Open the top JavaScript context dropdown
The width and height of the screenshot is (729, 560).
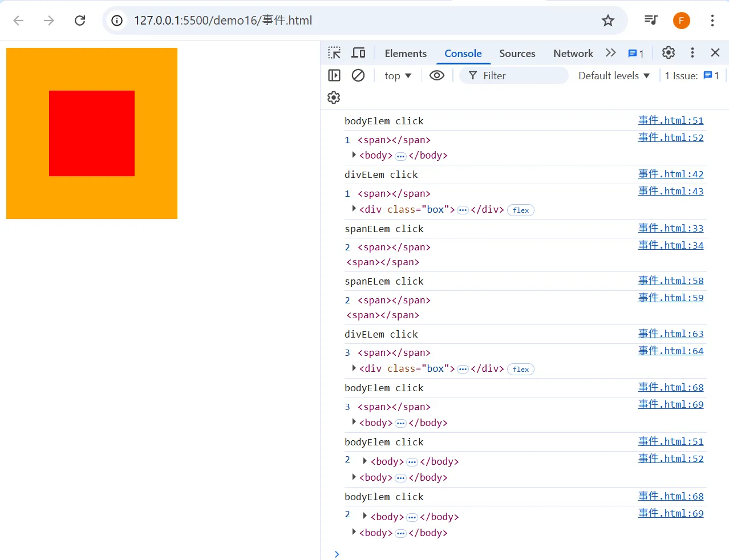coord(398,76)
